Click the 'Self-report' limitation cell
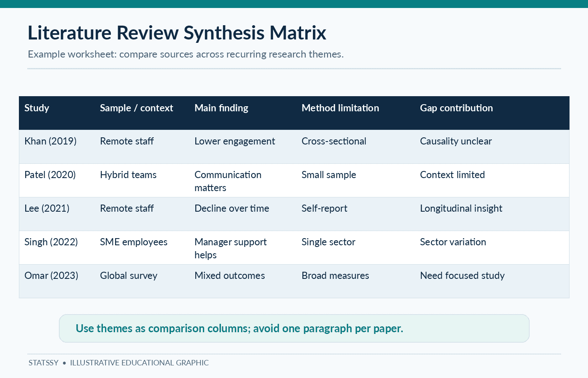 324,209
